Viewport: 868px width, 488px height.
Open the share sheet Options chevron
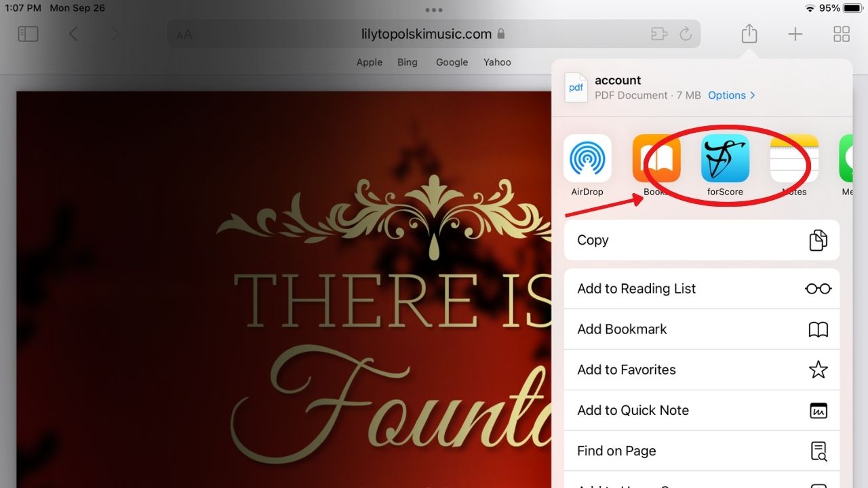coord(753,96)
